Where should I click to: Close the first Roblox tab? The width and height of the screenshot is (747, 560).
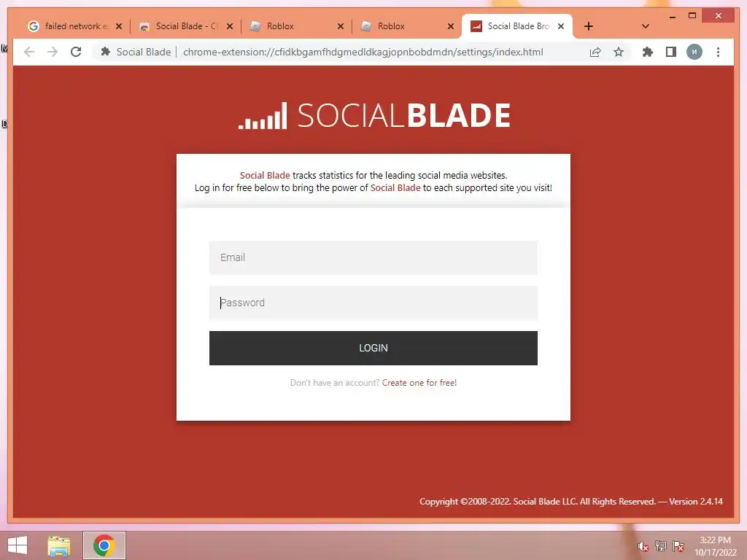(x=341, y=26)
